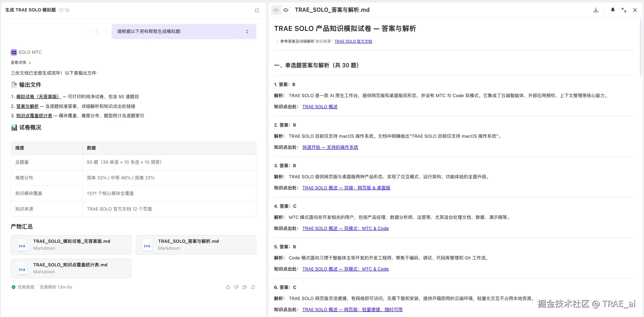The width and height of the screenshot is (644, 317).
Task: Expand 查看详情 details chevron
Action: [x=30, y=63]
